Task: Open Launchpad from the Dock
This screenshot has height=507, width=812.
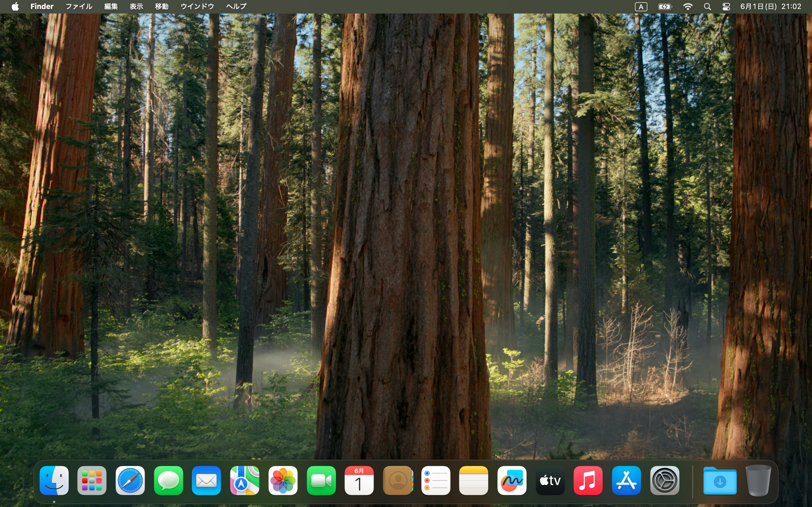Action: 92,480
